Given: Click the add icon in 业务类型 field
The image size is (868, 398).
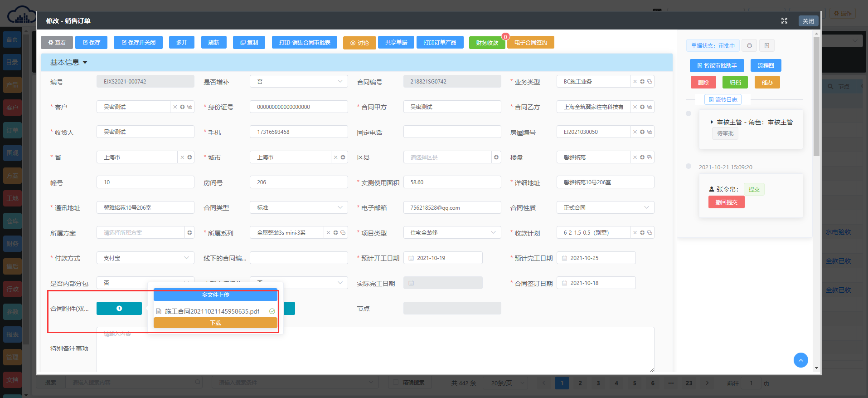Looking at the screenshot, I should point(642,82).
